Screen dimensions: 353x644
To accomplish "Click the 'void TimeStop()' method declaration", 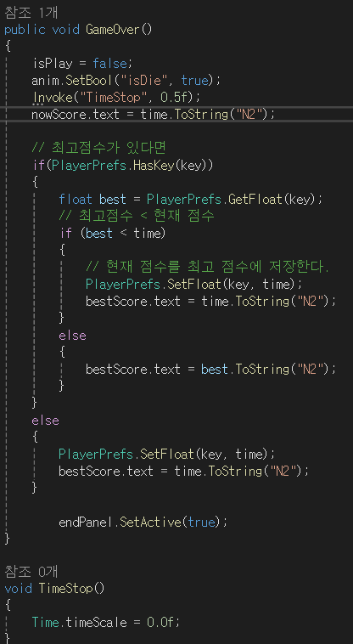I will (54, 589).
